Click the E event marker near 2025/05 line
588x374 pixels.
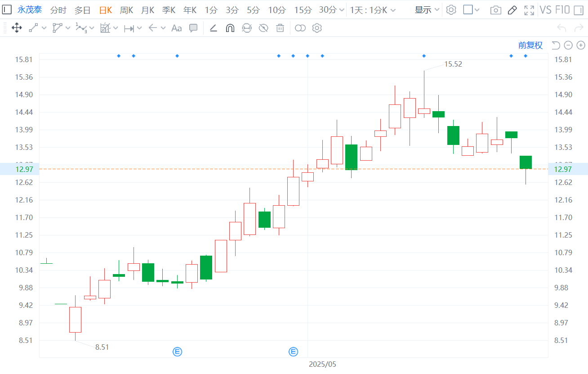point(293,351)
